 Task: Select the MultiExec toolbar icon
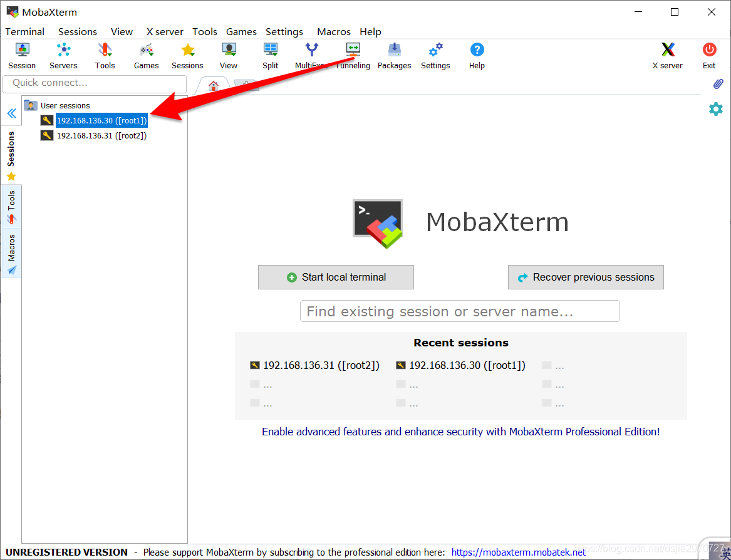point(311,56)
